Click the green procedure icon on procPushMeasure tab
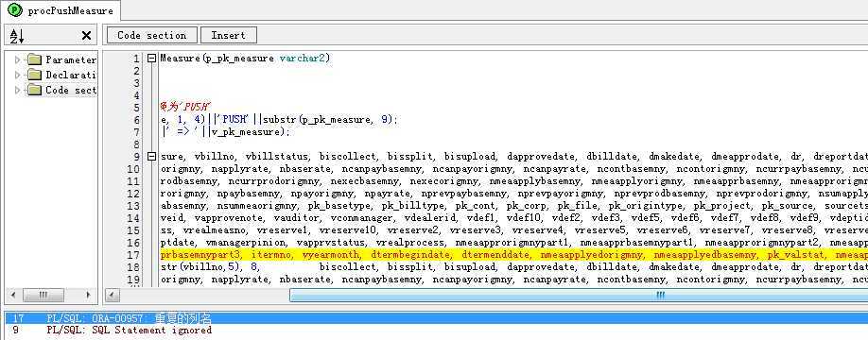 pos(15,10)
